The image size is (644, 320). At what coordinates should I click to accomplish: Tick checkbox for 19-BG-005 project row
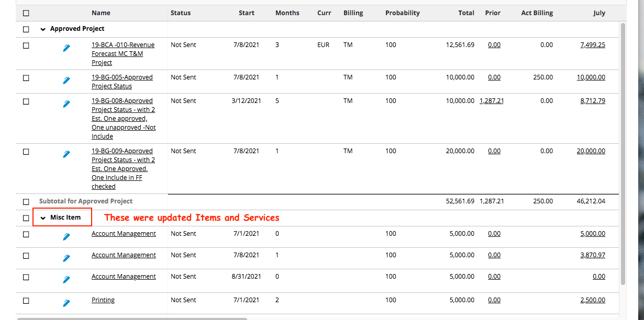26,78
